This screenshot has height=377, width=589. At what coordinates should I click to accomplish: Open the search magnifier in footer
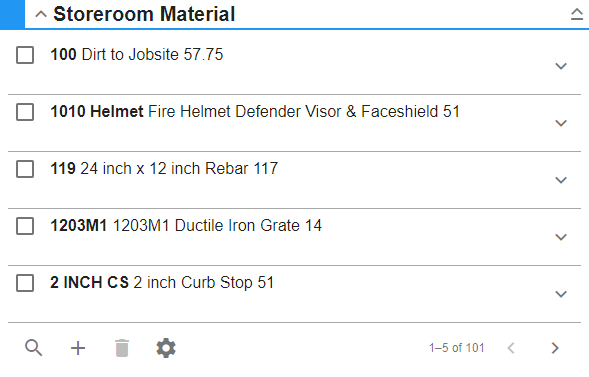point(33,348)
